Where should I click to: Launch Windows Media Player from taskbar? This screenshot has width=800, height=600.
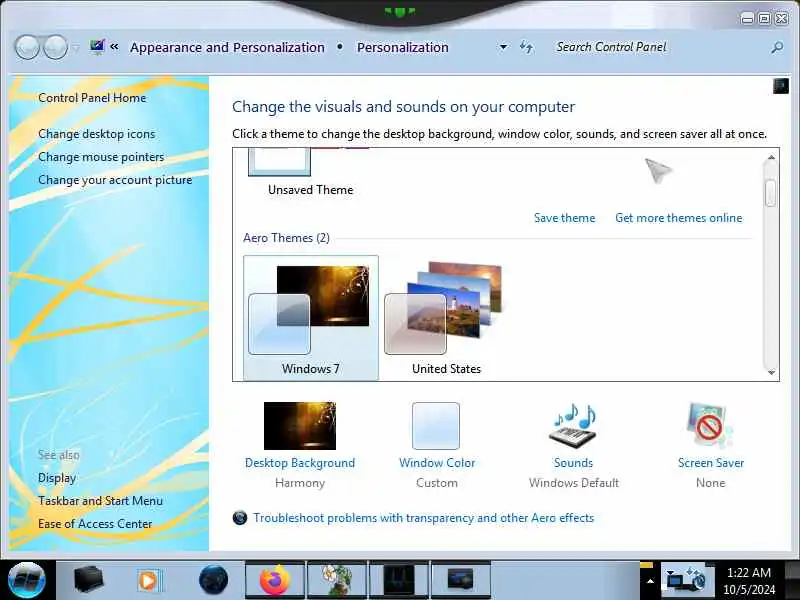click(149, 581)
